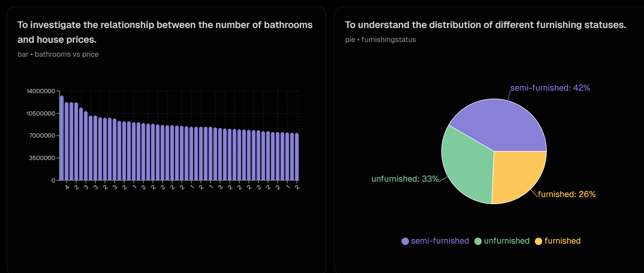Click the x-axis tick label "4"
The width and height of the screenshot is (644, 273).
click(67, 187)
